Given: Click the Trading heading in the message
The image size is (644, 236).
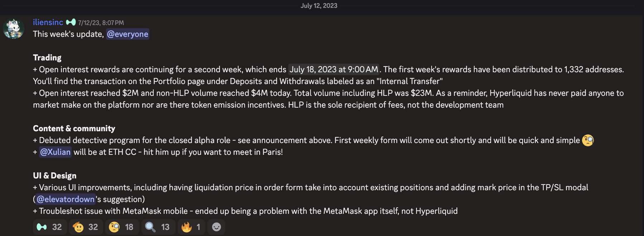Looking at the screenshot, I should pos(47,58).
